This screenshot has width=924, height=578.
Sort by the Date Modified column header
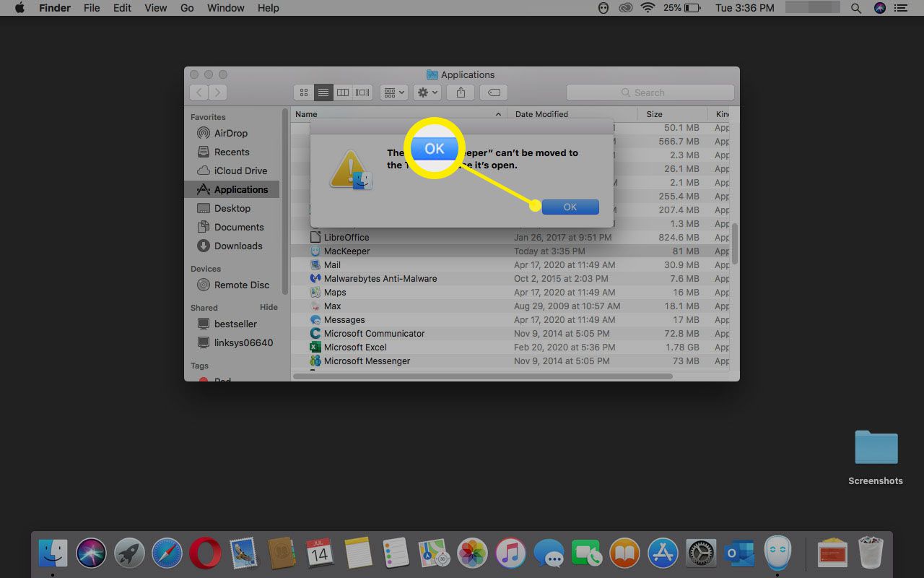click(x=572, y=114)
